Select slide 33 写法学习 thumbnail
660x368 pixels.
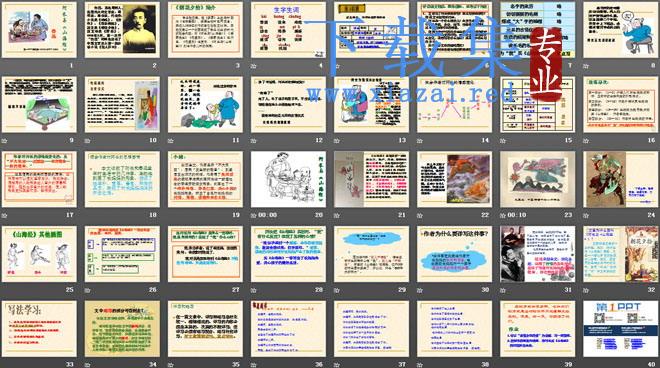(x=39, y=329)
